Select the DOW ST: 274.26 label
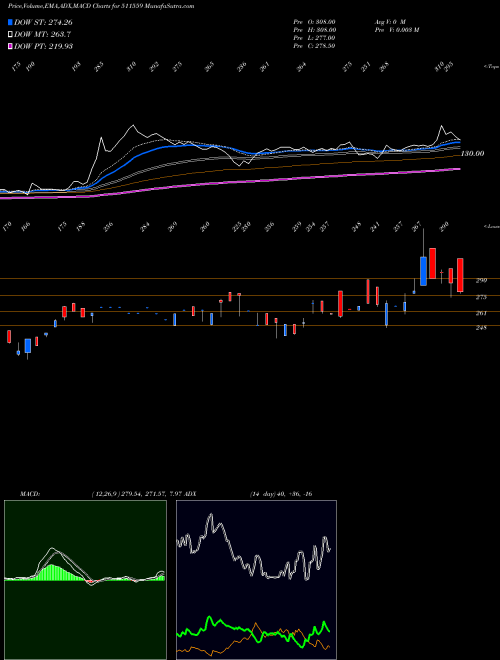The width and height of the screenshot is (500, 660). click(x=43, y=22)
